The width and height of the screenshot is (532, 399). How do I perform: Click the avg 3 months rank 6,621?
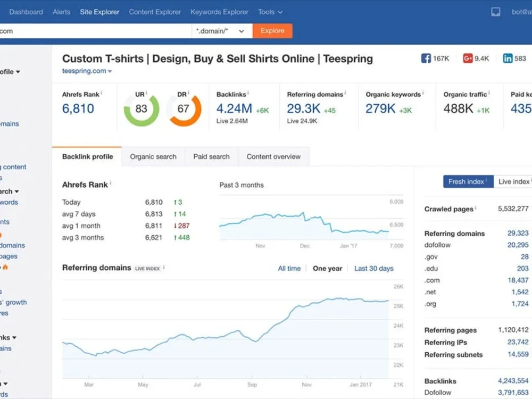click(154, 237)
